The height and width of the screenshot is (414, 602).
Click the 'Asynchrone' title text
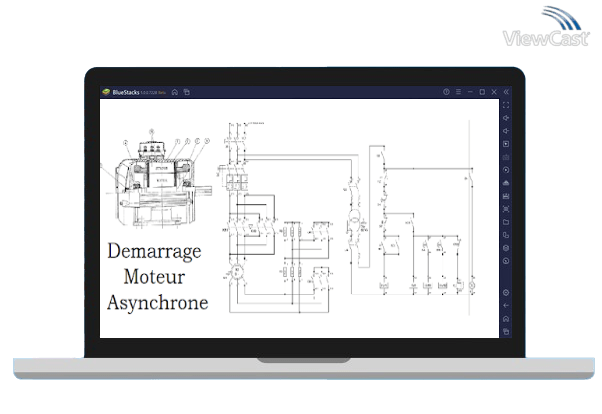coord(157,303)
